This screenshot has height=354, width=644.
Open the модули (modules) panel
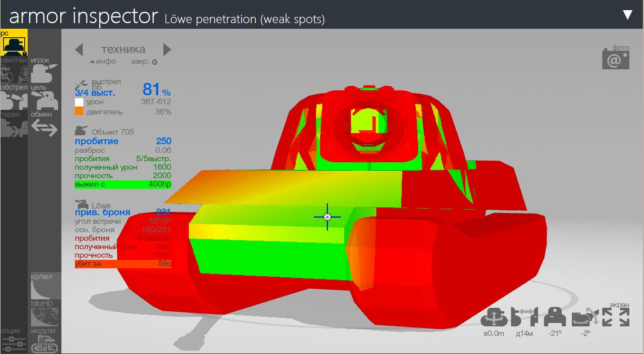[44, 341]
